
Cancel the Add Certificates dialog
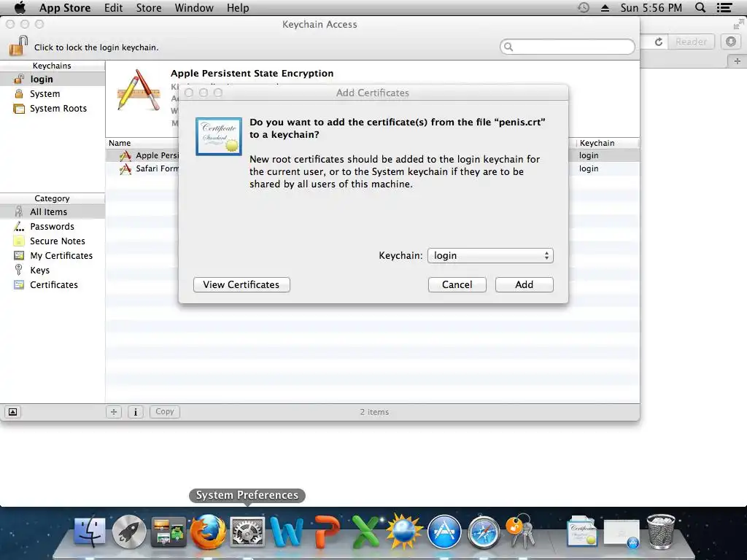coord(457,285)
